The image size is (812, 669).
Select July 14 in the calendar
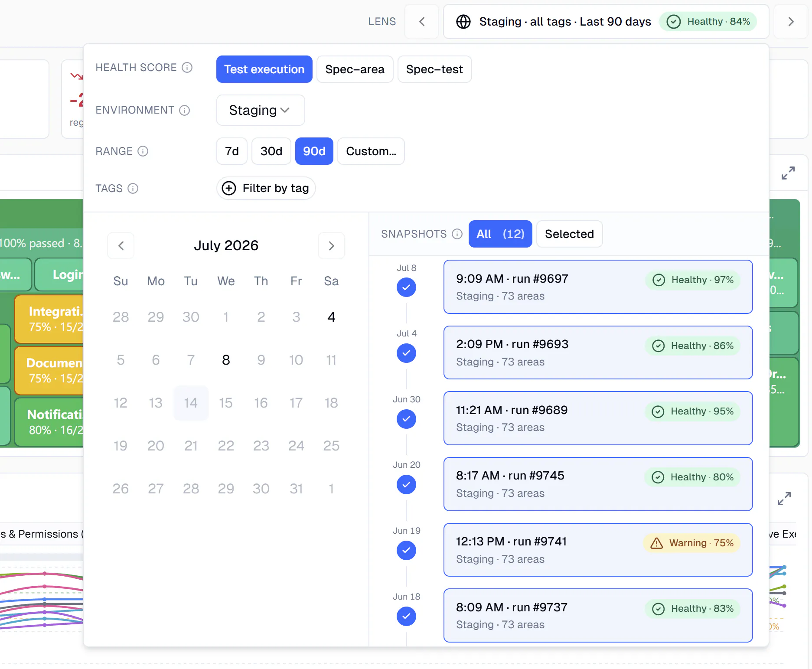pos(191,403)
